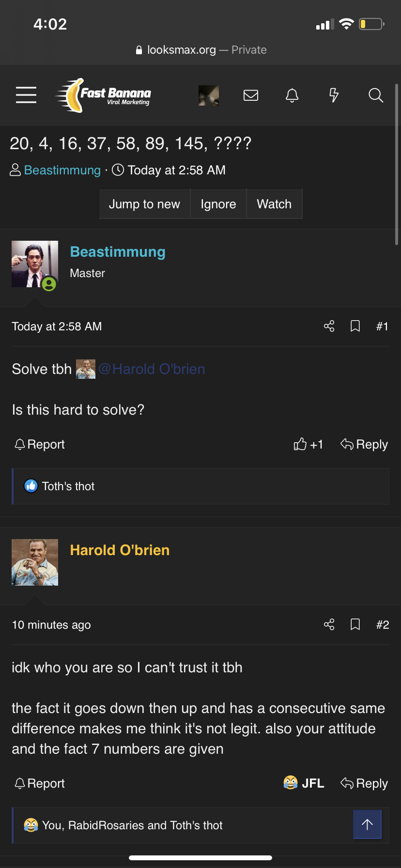The image size is (401, 868).
Task: Reply to Beastimmung's first post
Action: pos(364,444)
